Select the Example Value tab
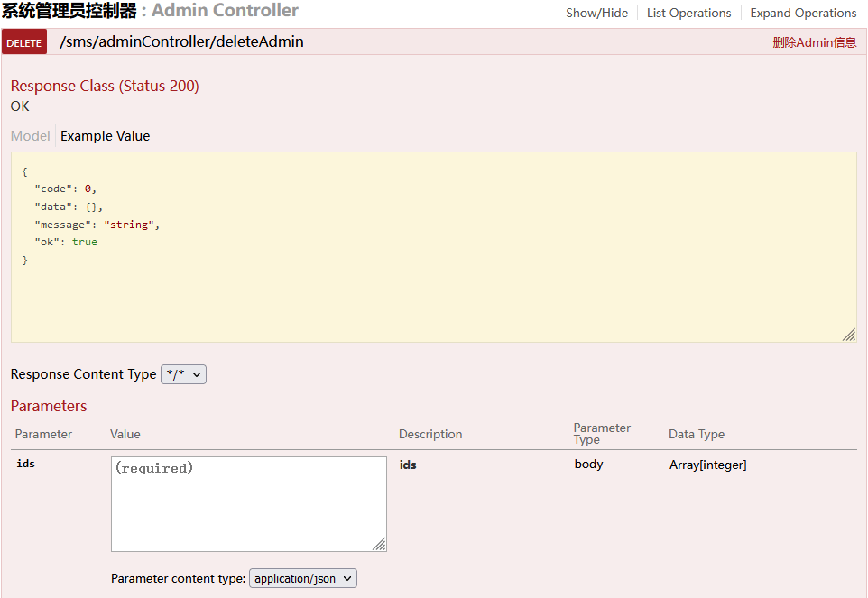 click(106, 136)
